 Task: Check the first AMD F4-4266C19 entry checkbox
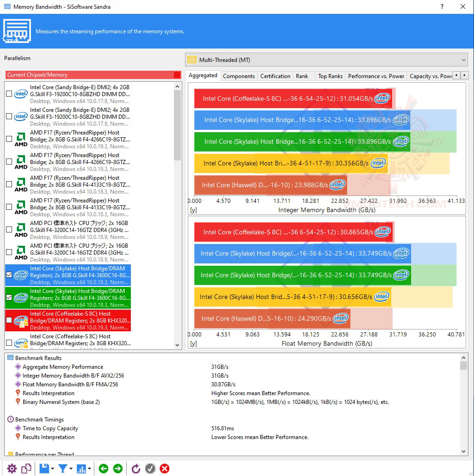[9, 139]
